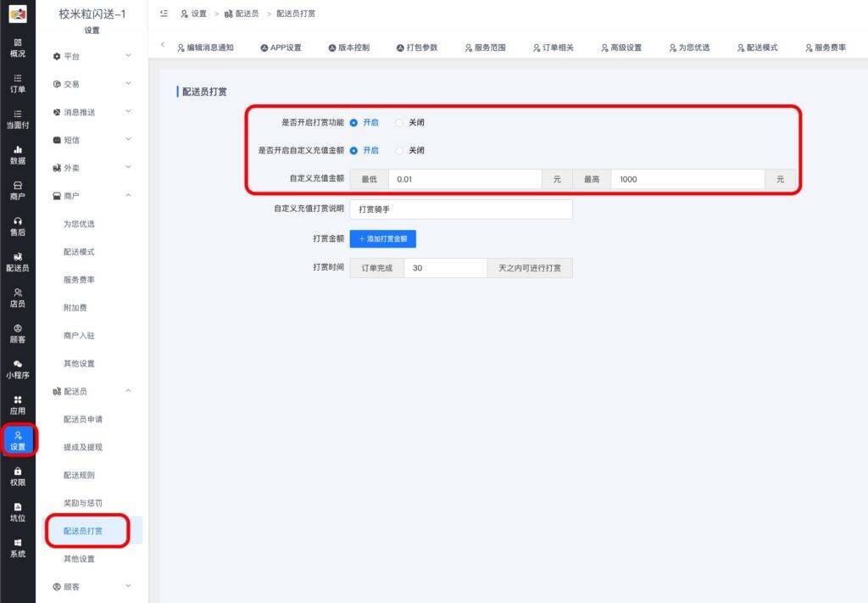Click the 自定义充值打赏说明 input field
Image resolution: width=868 pixels, height=603 pixels.
[460, 209]
